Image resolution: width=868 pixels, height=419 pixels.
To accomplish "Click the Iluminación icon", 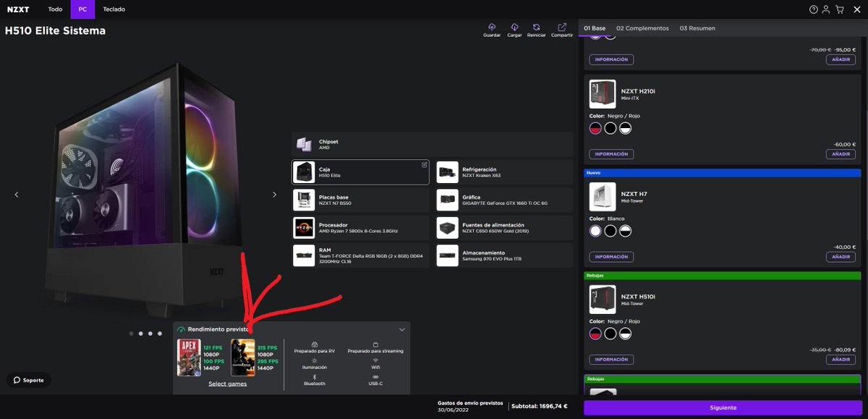I will point(314,360).
